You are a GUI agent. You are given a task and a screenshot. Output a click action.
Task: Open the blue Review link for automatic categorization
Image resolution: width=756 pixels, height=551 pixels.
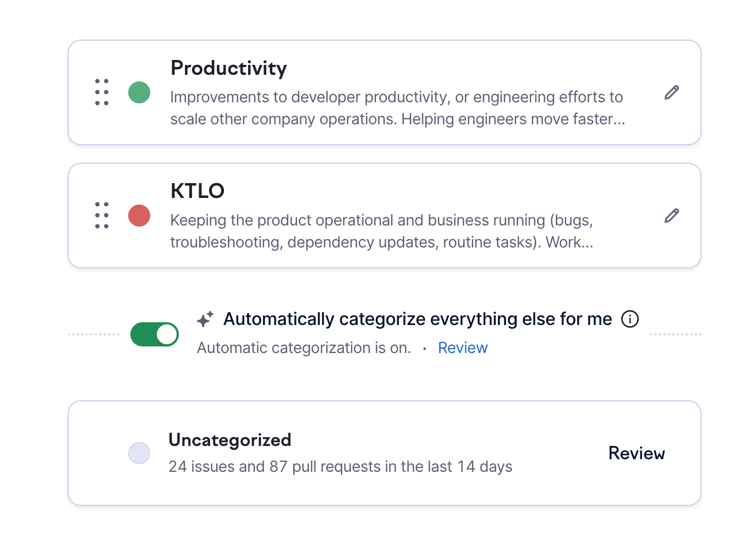point(463,348)
